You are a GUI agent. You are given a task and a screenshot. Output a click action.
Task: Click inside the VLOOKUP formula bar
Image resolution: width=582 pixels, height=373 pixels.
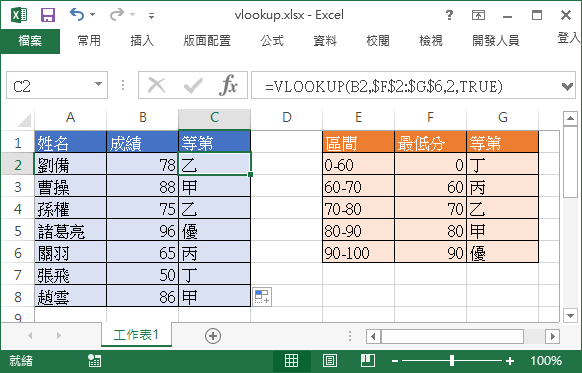tap(406, 86)
